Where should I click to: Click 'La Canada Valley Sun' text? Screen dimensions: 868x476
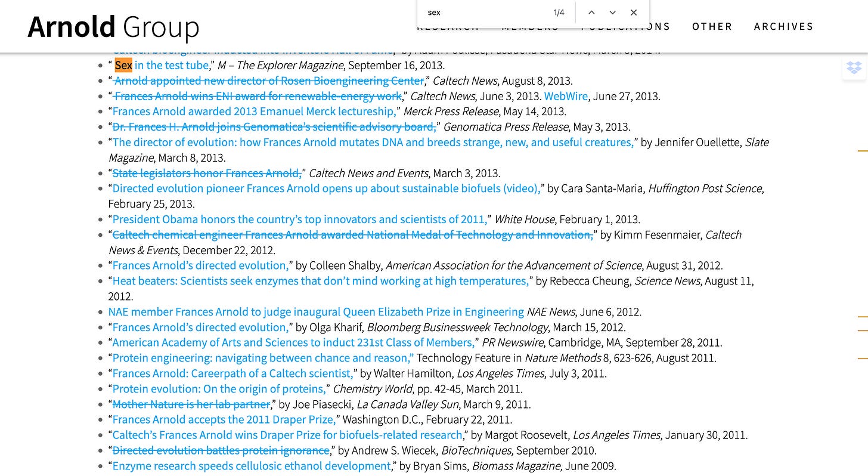point(407,404)
